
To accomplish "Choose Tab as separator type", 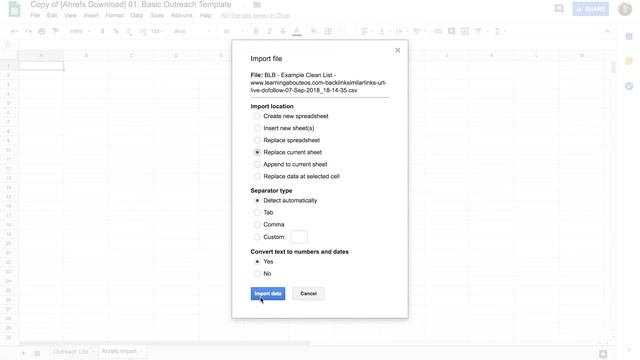I will tap(257, 212).
